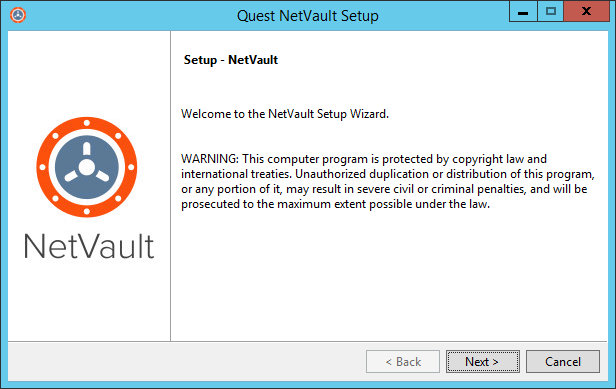Click the blank white area below the warning

coord(389,275)
